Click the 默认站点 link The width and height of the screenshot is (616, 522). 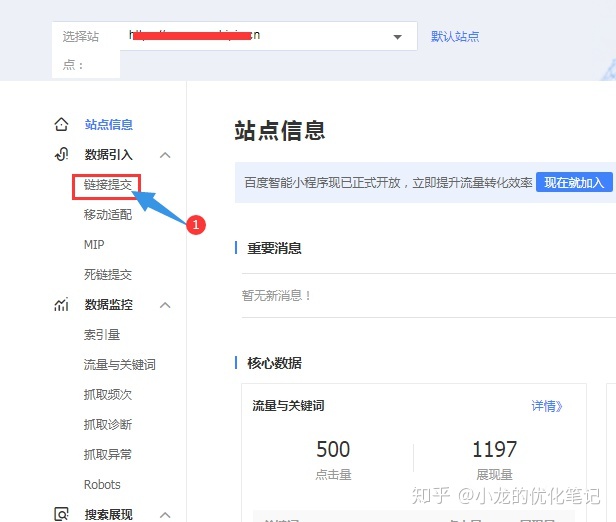pyautogui.click(x=455, y=37)
